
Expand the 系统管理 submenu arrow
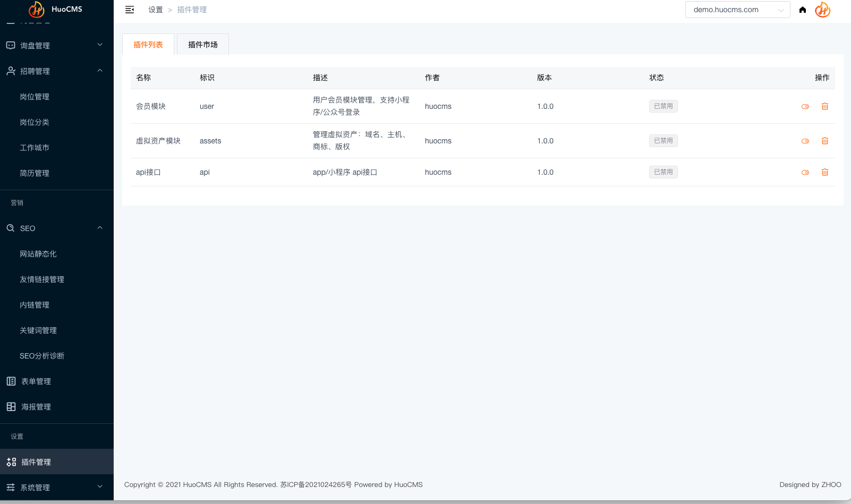(x=100, y=487)
